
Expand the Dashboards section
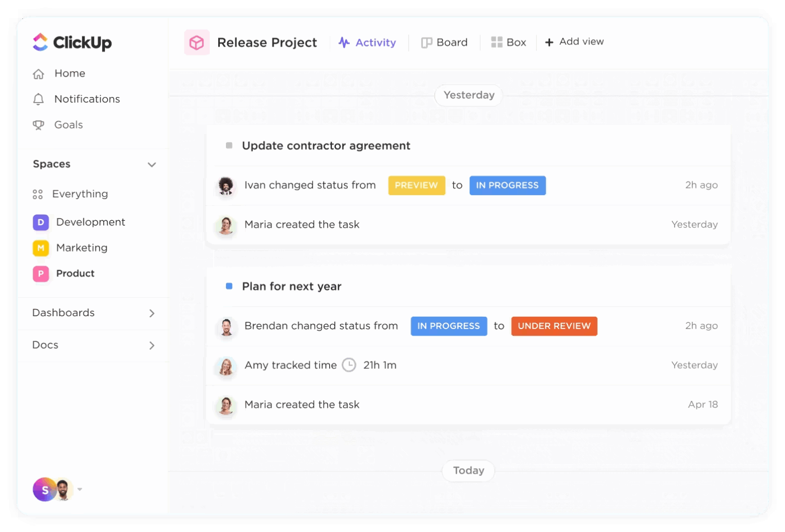151,313
